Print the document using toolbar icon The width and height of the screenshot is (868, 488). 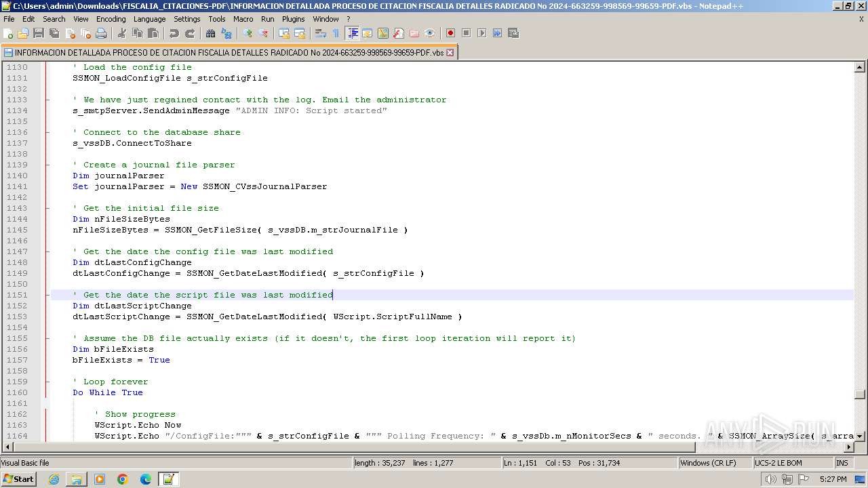point(101,33)
